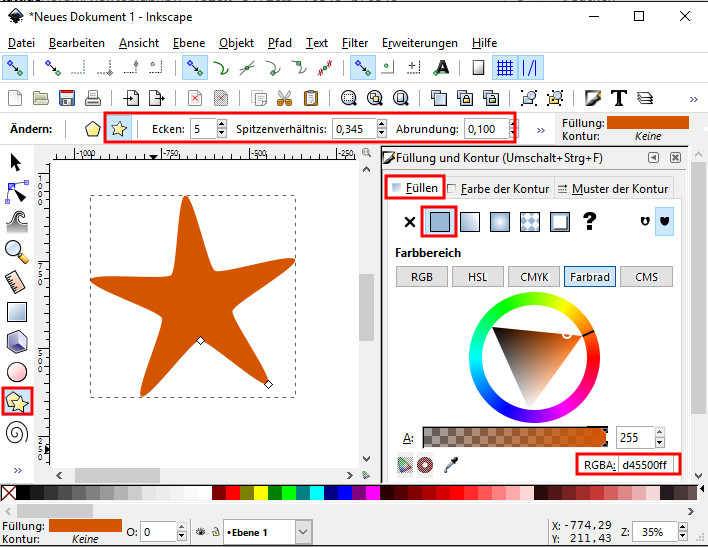Switch to regular polygon mode
Screen dimensions: 708x547
click(93, 129)
